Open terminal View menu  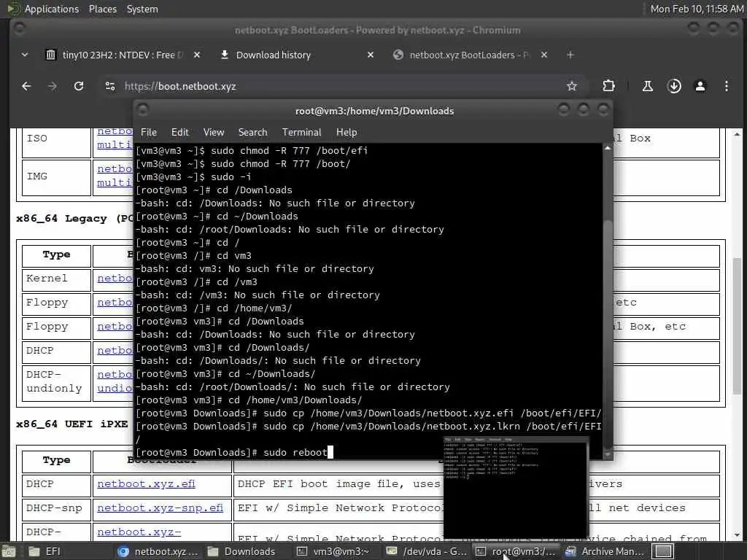point(214,132)
